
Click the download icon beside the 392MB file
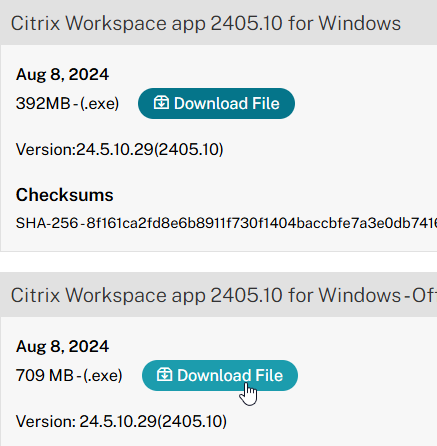161,103
